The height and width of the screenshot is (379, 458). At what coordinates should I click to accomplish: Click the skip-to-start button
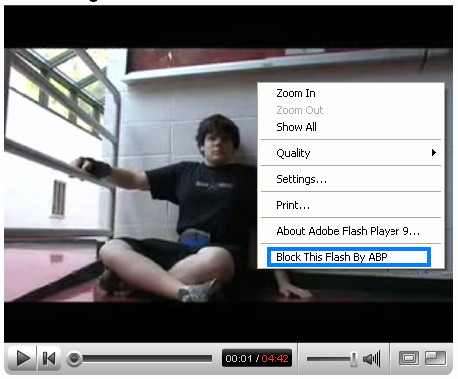49,359
